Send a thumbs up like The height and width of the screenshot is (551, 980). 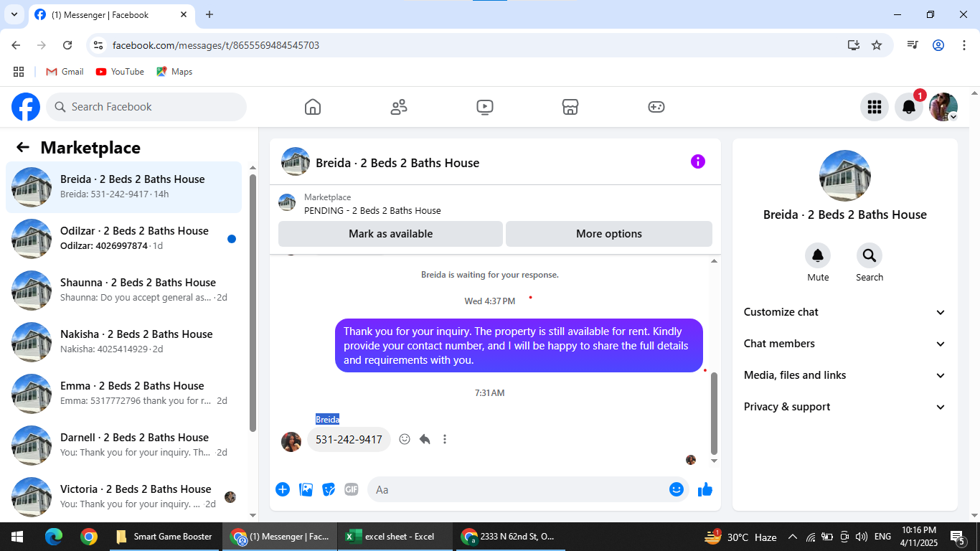pos(705,489)
